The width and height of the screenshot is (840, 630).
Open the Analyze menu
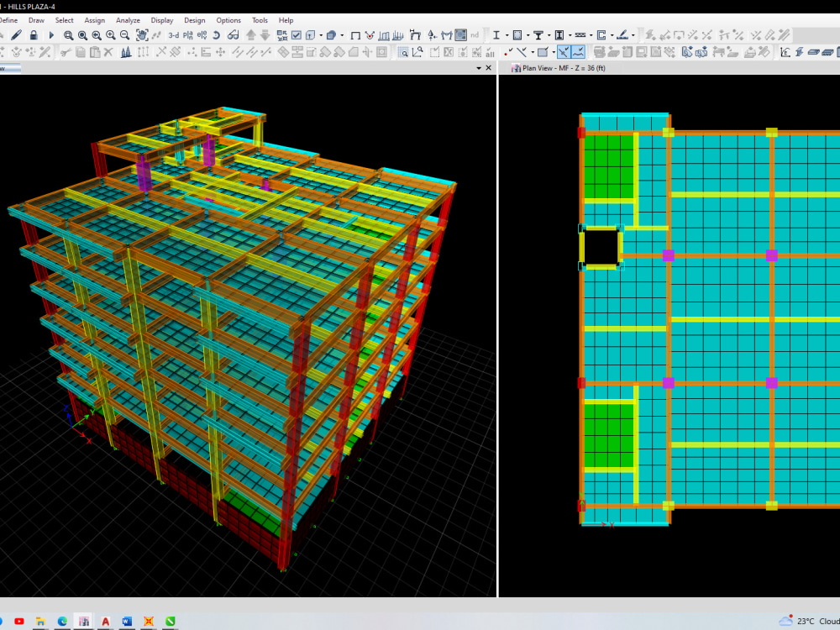(128, 20)
